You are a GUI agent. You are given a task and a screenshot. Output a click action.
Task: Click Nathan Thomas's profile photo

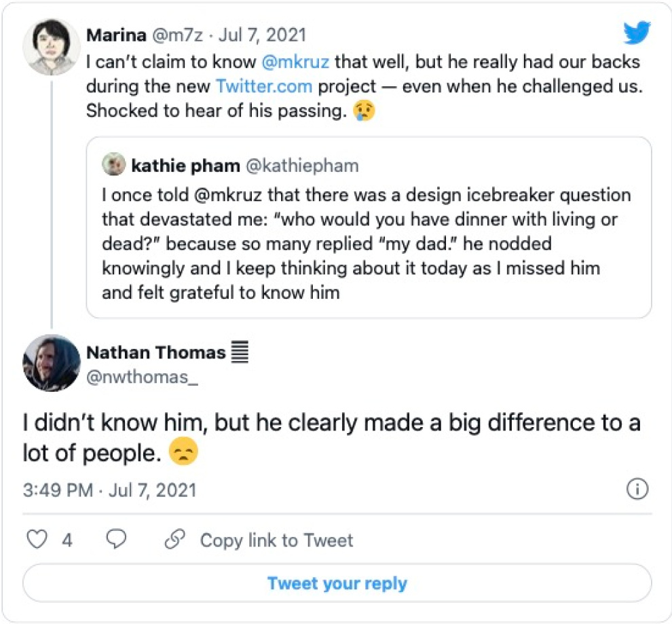52,363
